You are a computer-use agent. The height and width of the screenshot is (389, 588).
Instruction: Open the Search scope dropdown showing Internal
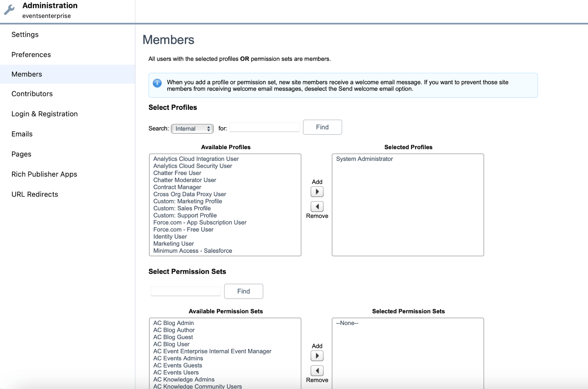pyautogui.click(x=192, y=129)
